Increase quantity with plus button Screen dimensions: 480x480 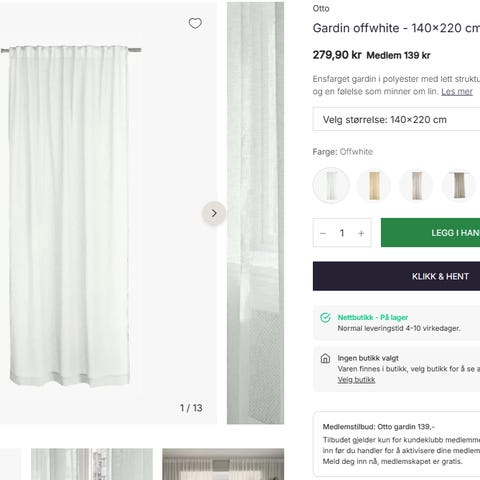coord(361,233)
